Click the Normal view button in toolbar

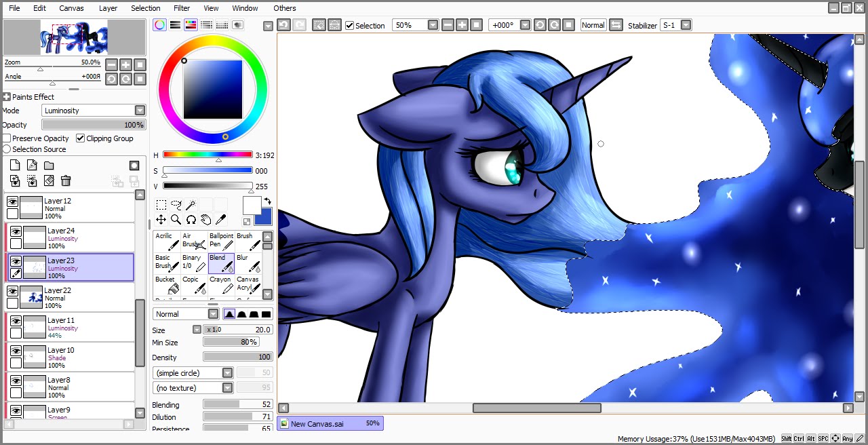pyautogui.click(x=593, y=25)
